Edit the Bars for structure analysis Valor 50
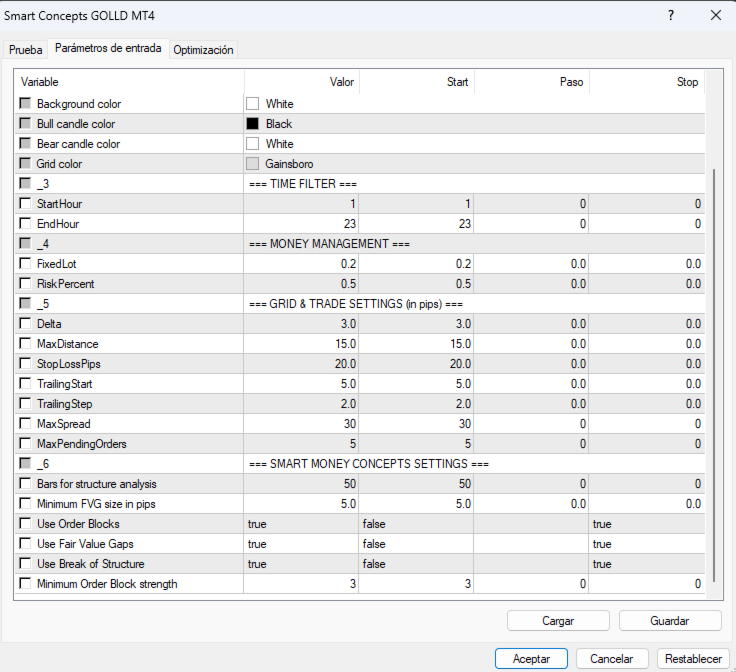736x672 pixels. pyautogui.click(x=301, y=484)
